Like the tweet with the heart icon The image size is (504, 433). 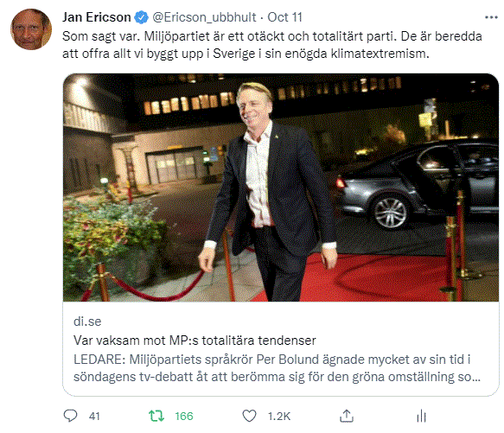pyautogui.click(x=249, y=416)
